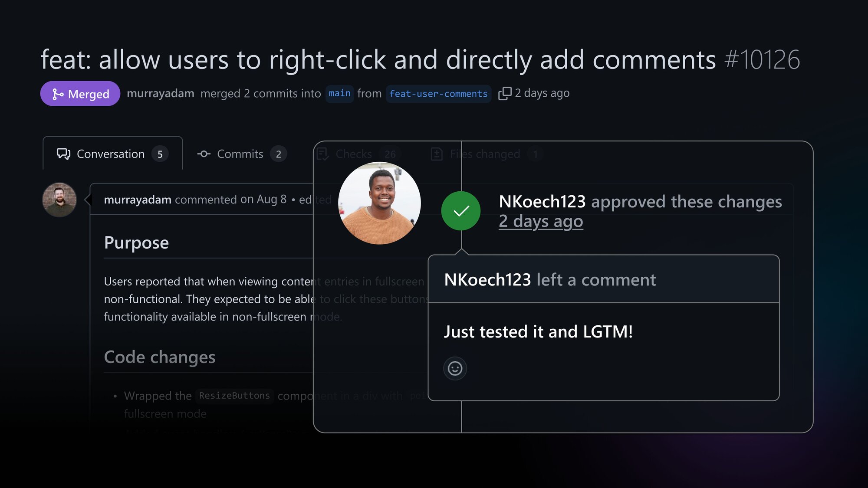Open the feat-user-comments branch link

click(x=438, y=94)
